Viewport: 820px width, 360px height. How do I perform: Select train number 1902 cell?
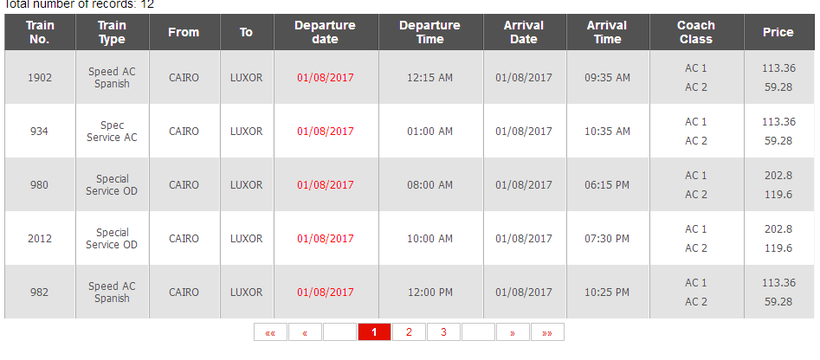point(40,77)
